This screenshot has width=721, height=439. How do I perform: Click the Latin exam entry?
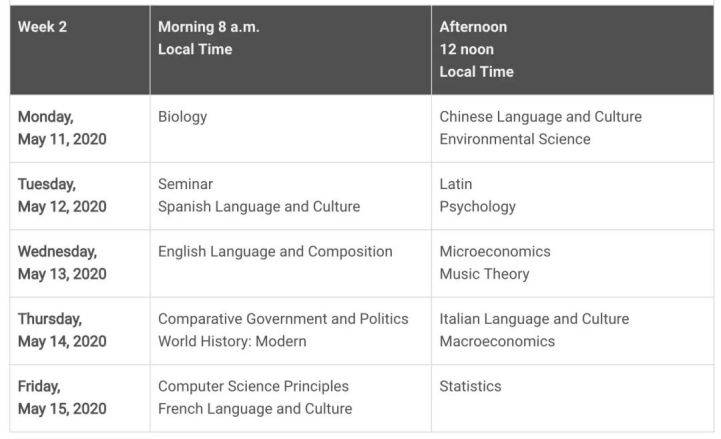(456, 184)
